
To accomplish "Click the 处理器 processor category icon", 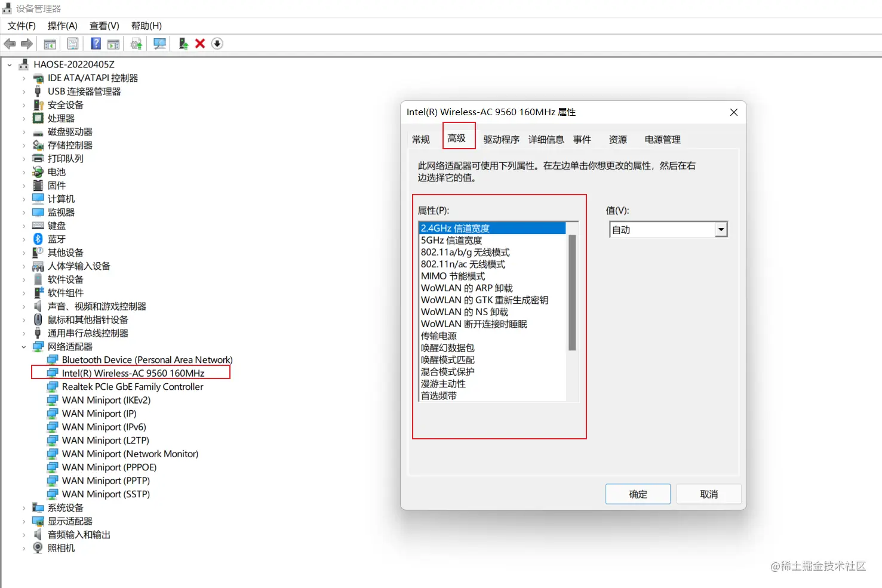I will pos(38,118).
